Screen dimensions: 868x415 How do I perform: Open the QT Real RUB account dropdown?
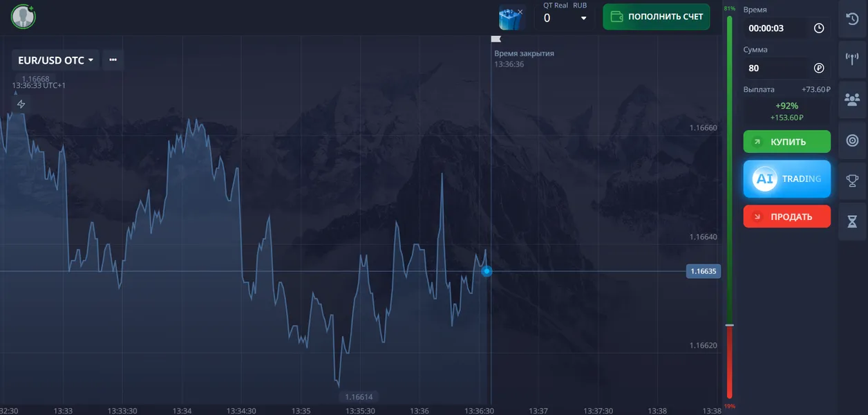(x=565, y=17)
